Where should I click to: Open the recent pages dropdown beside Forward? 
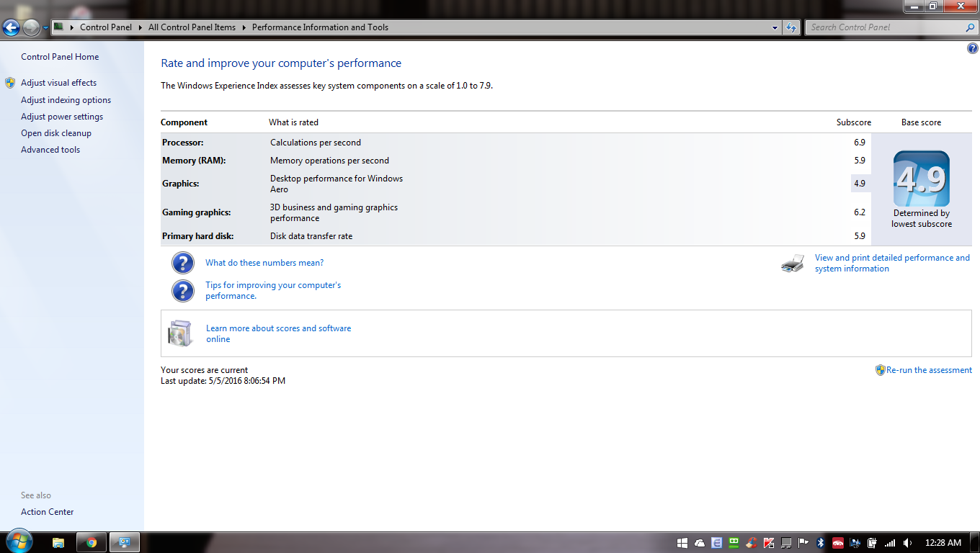tap(46, 28)
